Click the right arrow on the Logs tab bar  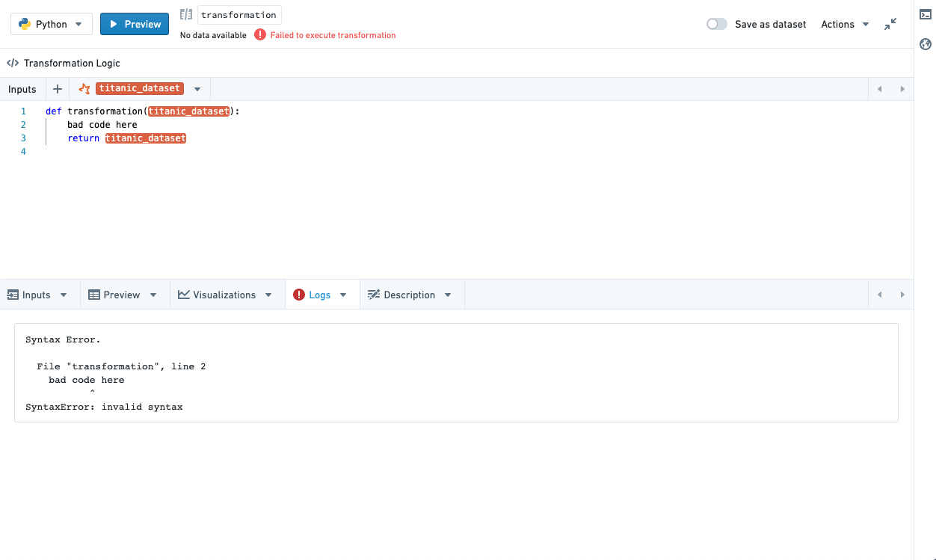[x=902, y=295]
